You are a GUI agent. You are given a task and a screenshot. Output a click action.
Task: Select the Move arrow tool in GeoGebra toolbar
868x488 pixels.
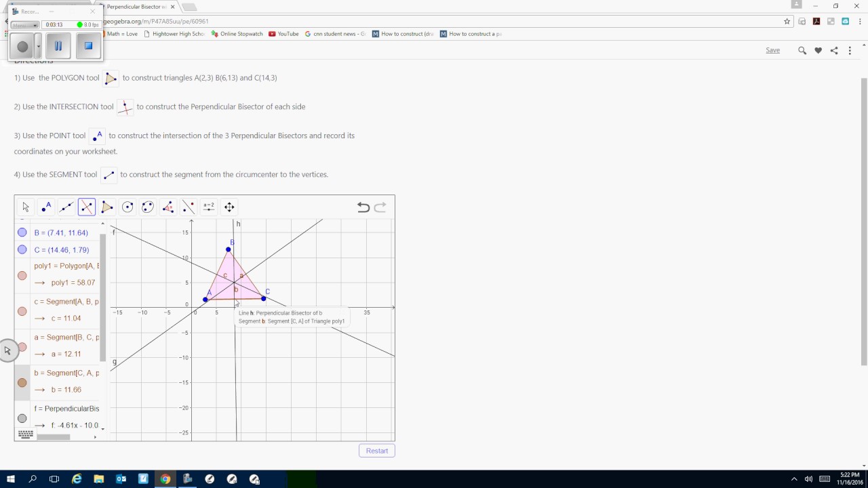(x=26, y=207)
